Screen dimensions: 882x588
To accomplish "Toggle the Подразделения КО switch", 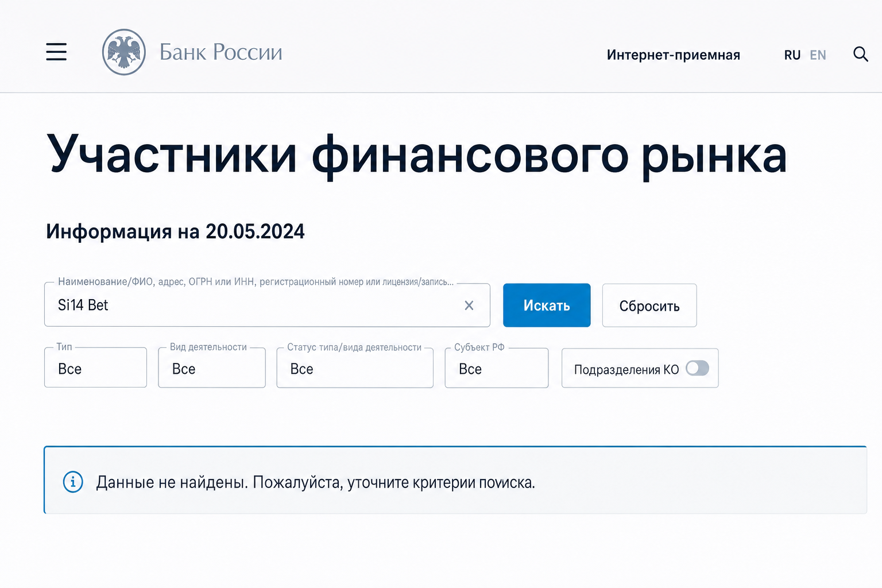I will click(x=697, y=368).
